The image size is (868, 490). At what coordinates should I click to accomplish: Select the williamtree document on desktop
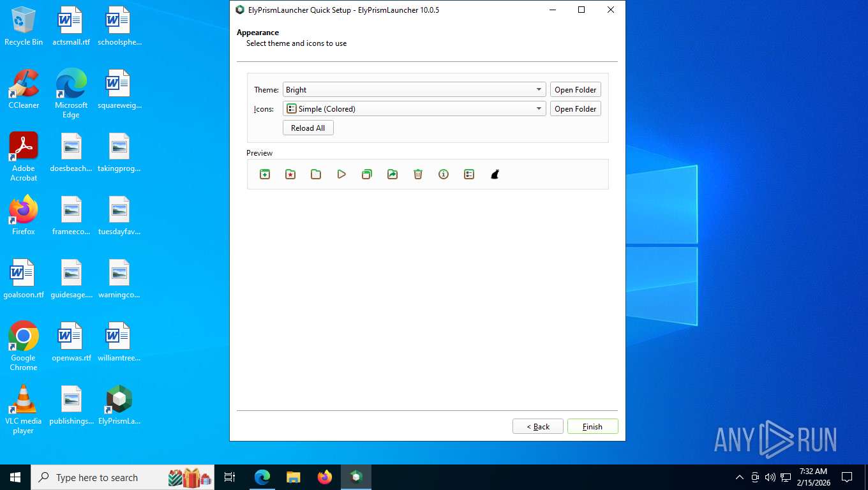click(119, 342)
